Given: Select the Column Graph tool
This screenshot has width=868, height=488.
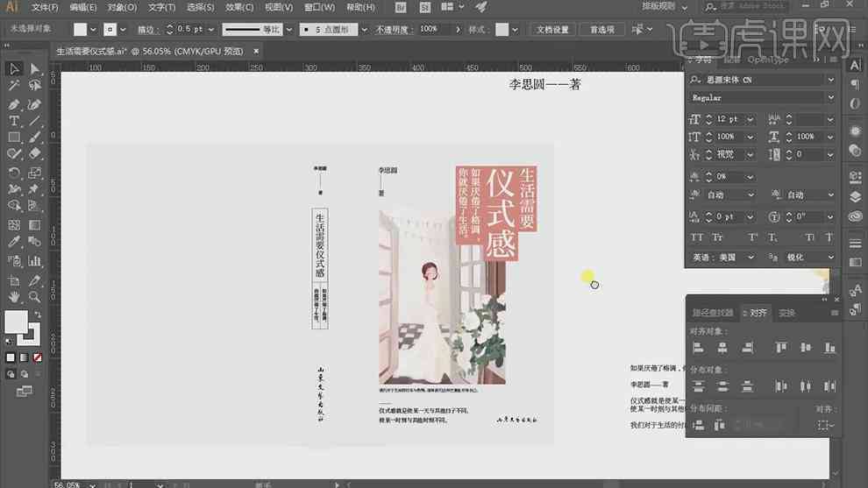Looking at the screenshot, I should click(x=34, y=260).
